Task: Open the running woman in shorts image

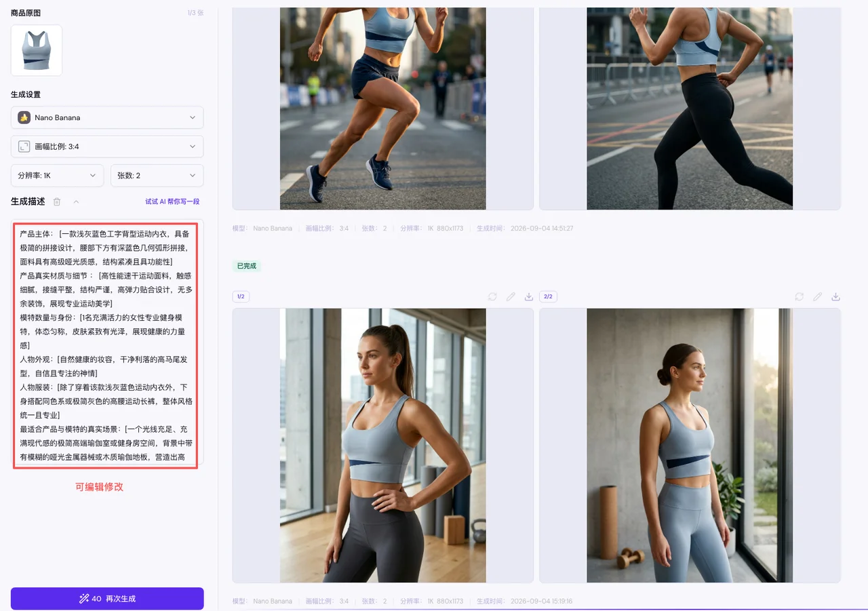Action: coord(383,109)
